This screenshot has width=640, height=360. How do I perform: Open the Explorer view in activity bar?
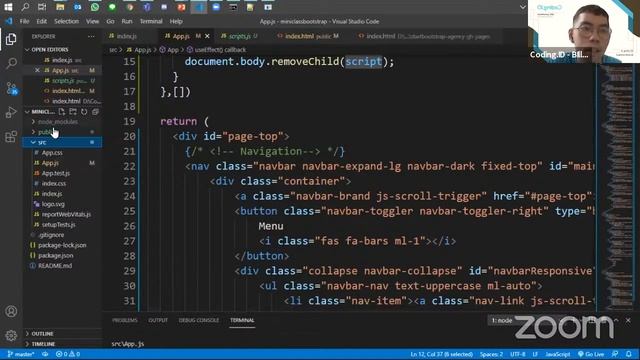tap(11, 39)
